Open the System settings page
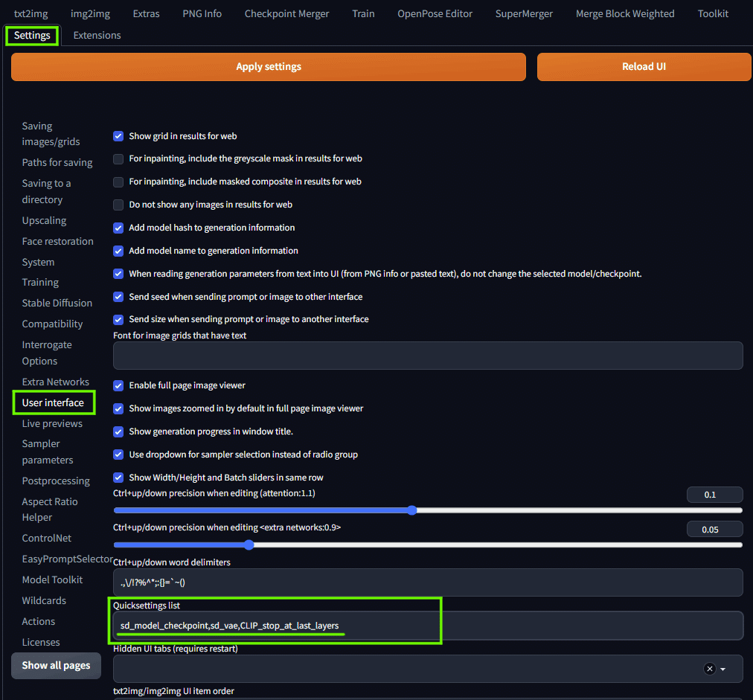 tap(38, 262)
